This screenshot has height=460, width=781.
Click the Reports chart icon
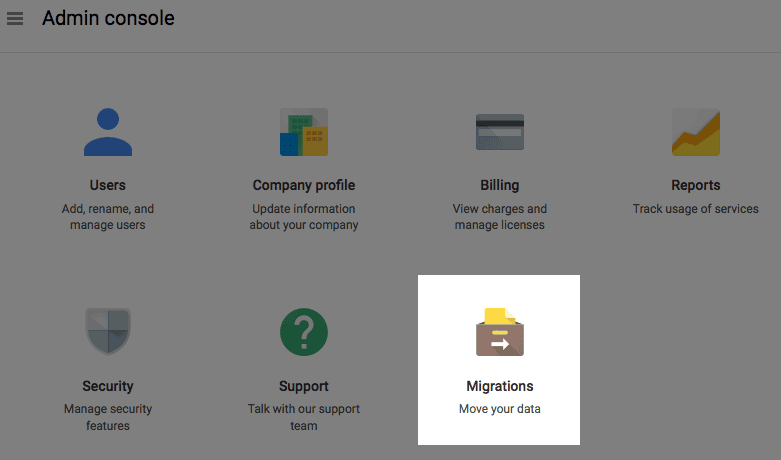(695, 132)
